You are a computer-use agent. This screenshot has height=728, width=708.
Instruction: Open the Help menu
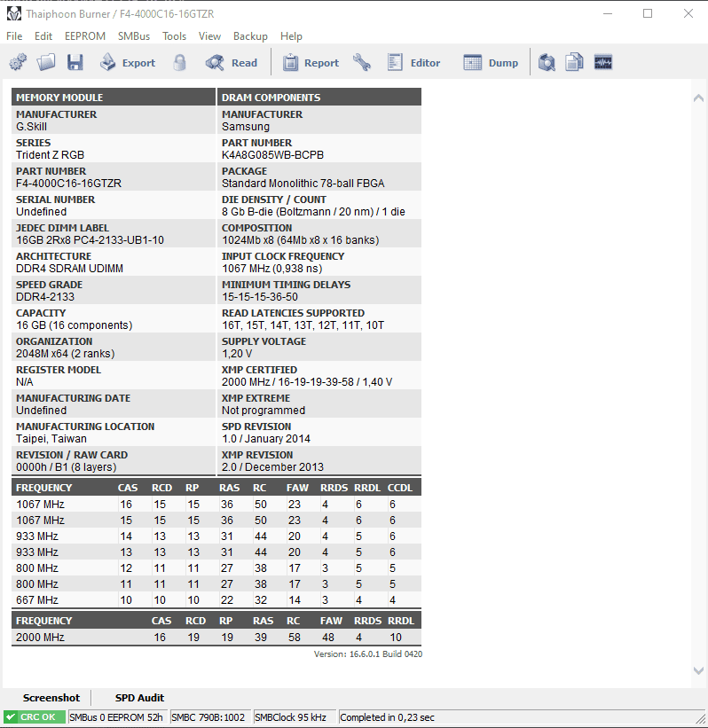click(x=291, y=36)
